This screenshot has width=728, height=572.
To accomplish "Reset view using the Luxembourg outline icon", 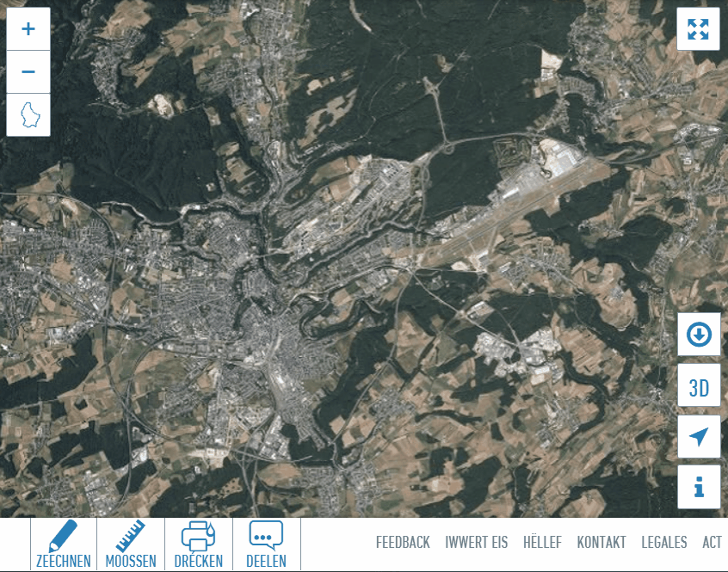I will [x=28, y=114].
